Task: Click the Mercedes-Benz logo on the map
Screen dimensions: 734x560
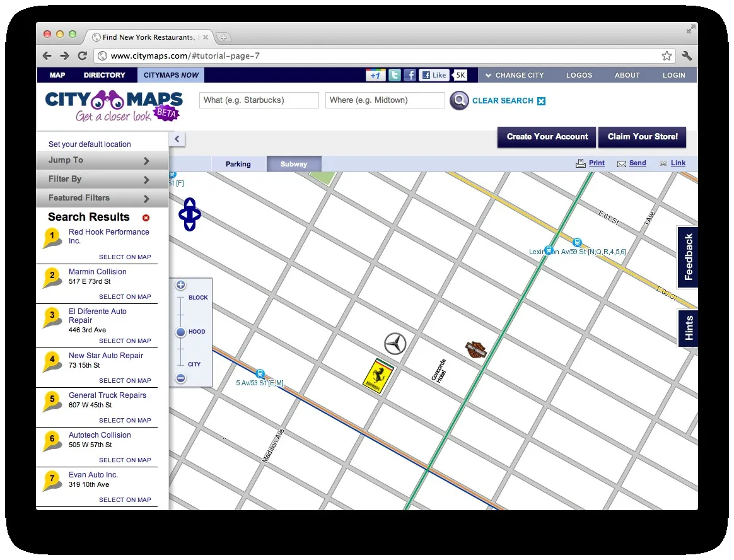Action: [x=395, y=344]
